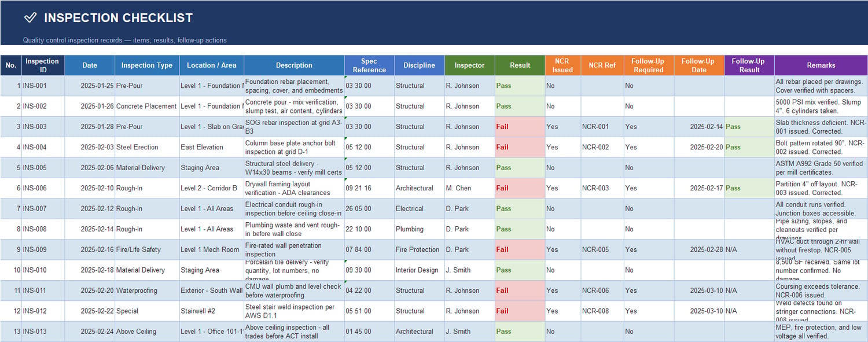Click the Level 2 - Corridor B cell
The image size is (868, 342).
(212, 188)
